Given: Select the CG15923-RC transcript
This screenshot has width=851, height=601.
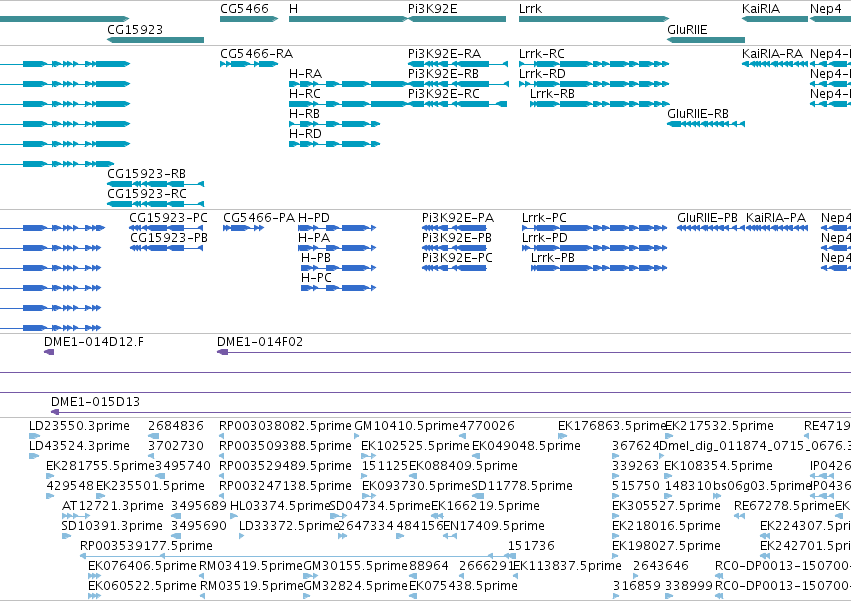Looking at the screenshot, I should (x=156, y=204).
